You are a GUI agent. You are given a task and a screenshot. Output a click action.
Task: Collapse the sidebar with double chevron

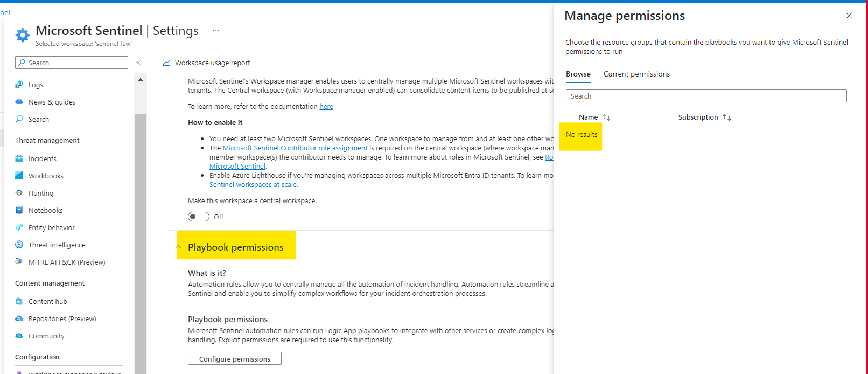[x=138, y=63]
